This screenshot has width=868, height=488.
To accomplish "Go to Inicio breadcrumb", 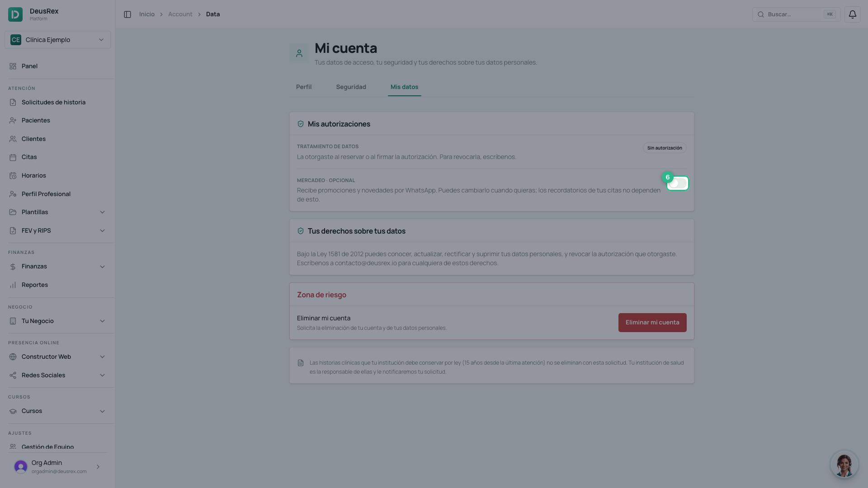I will (146, 14).
